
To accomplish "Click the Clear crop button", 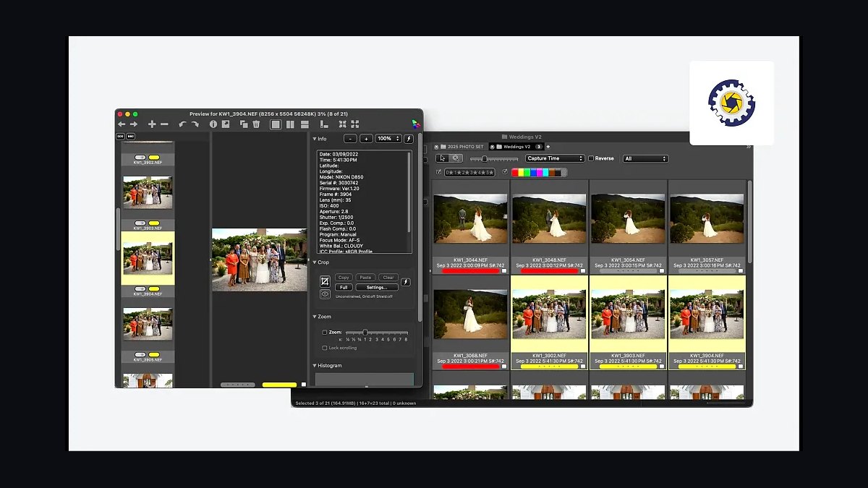I will [x=388, y=277].
